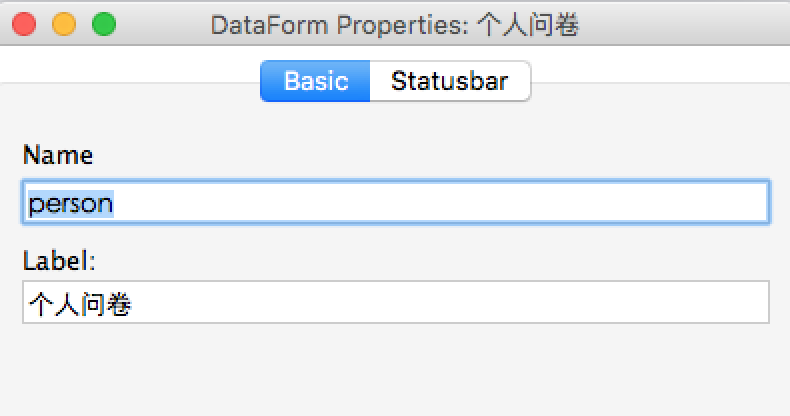The image size is (790, 416).
Task: Click "个人问卷" in the window title
Action: pos(527,25)
